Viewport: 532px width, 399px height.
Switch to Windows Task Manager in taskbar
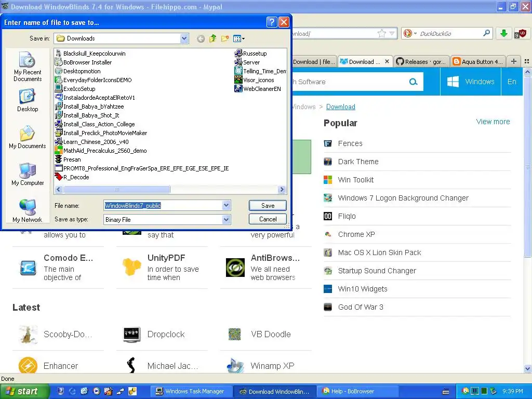click(191, 391)
